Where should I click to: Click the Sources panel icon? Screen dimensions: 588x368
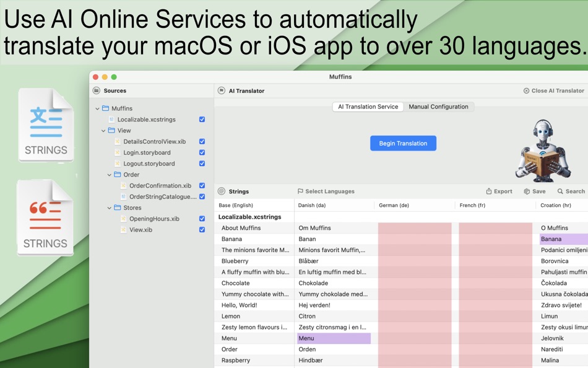click(97, 90)
